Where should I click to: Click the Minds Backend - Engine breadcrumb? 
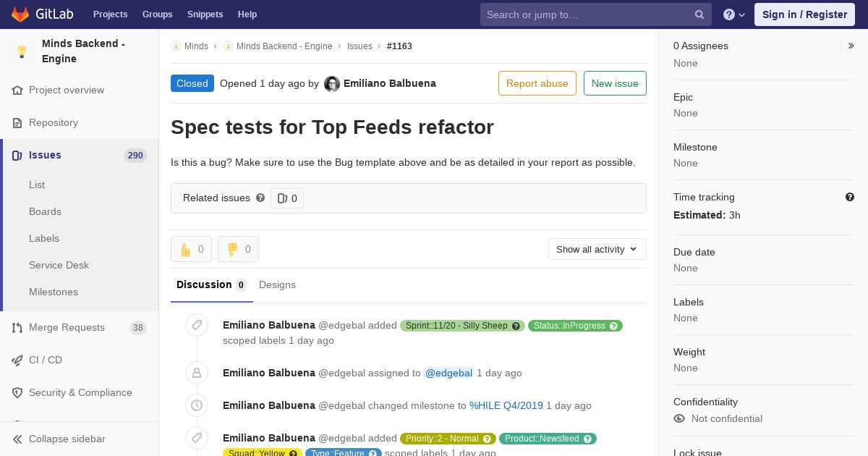[x=284, y=46]
